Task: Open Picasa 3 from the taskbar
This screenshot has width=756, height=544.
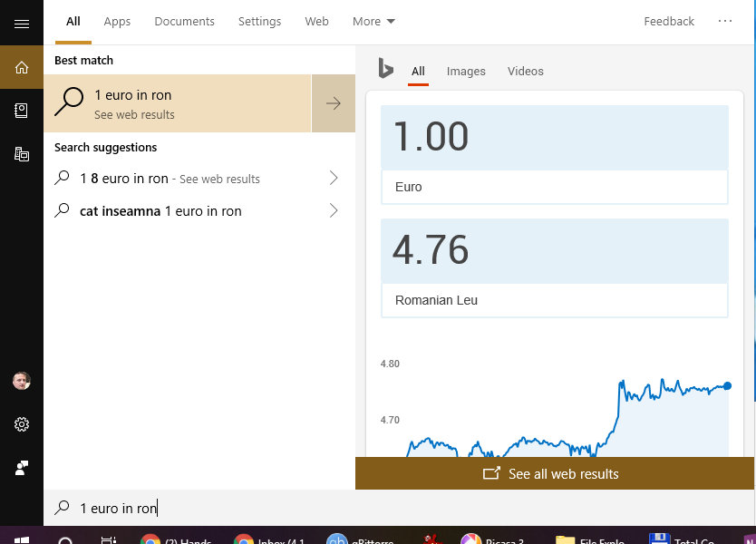Action: [494, 539]
